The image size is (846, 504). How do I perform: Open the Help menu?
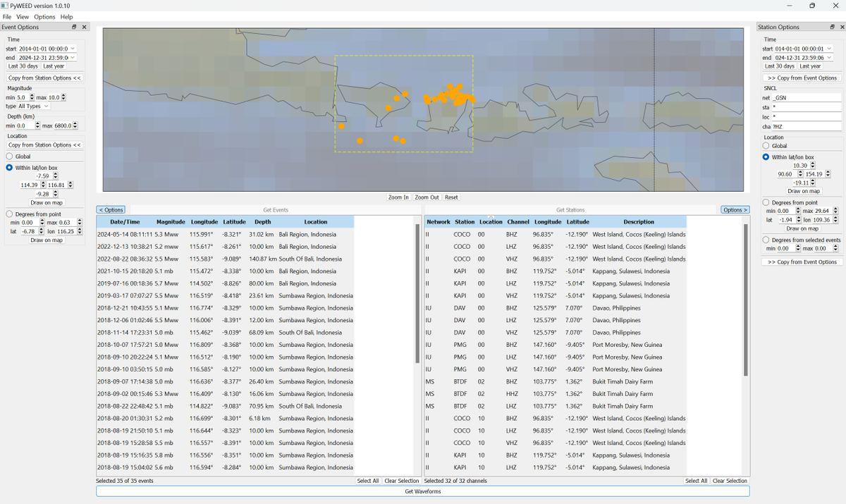tap(66, 16)
